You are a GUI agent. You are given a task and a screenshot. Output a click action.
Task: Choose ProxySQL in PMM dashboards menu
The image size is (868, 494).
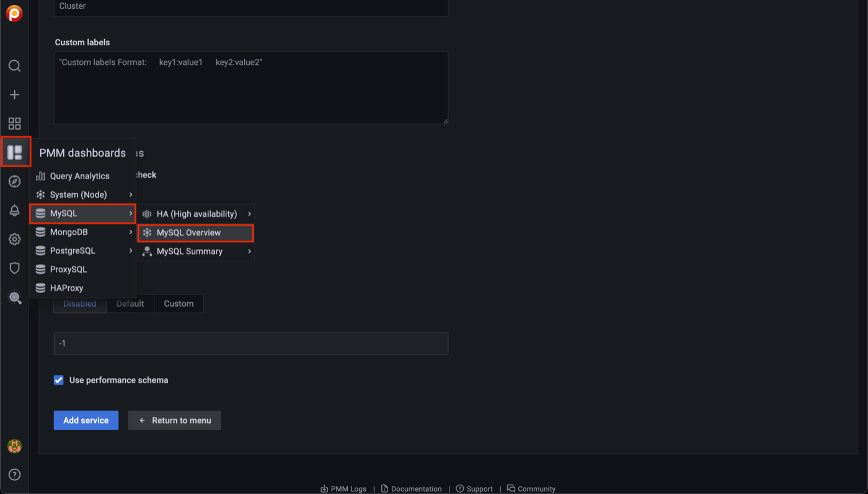click(82, 269)
